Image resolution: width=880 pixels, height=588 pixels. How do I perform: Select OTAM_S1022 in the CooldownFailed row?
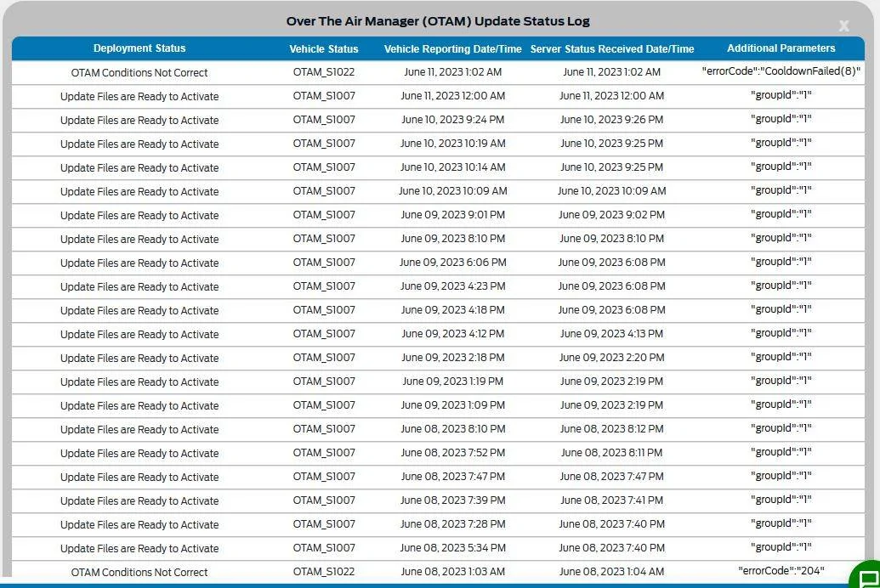tap(324, 72)
